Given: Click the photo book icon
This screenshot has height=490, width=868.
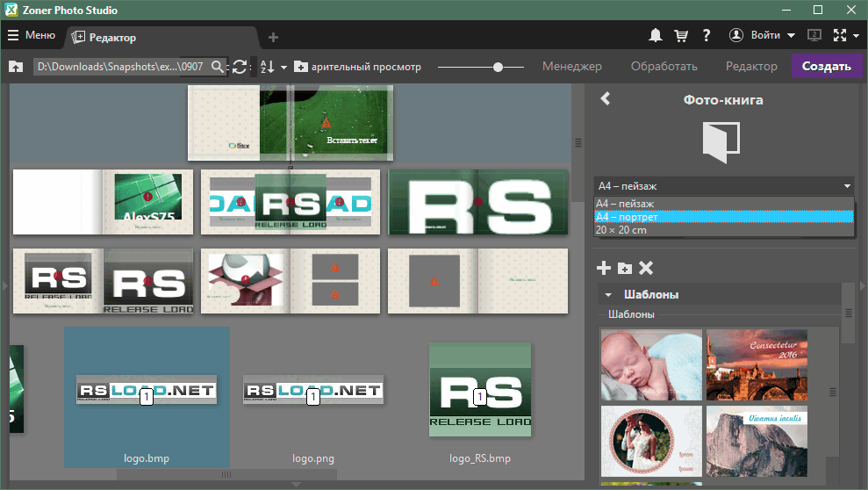Looking at the screenshot, I should [721, 142].
